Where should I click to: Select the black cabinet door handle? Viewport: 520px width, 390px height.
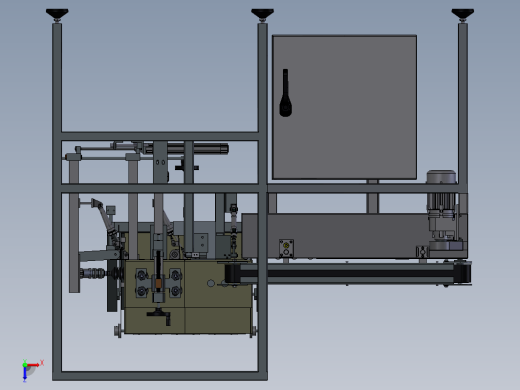click(285, 93)
